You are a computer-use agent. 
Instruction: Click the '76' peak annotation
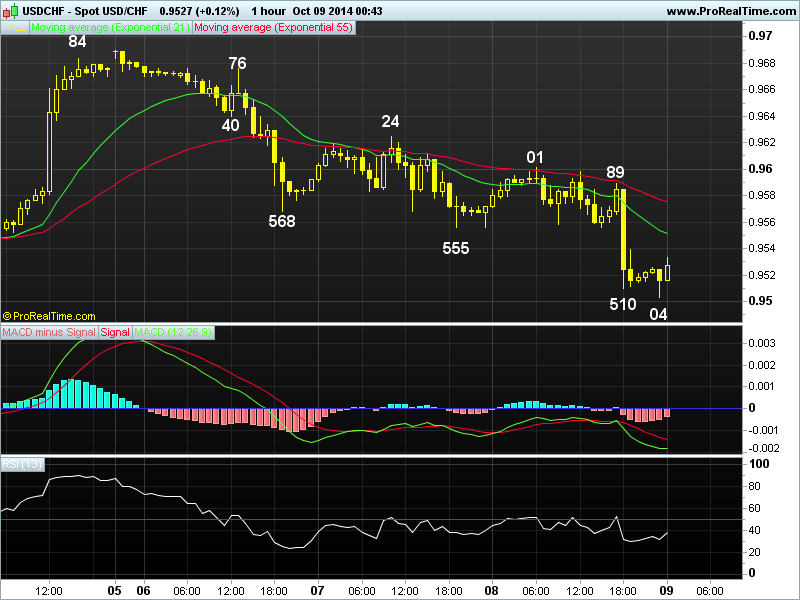pyautogui.click(x=237, y=63)
